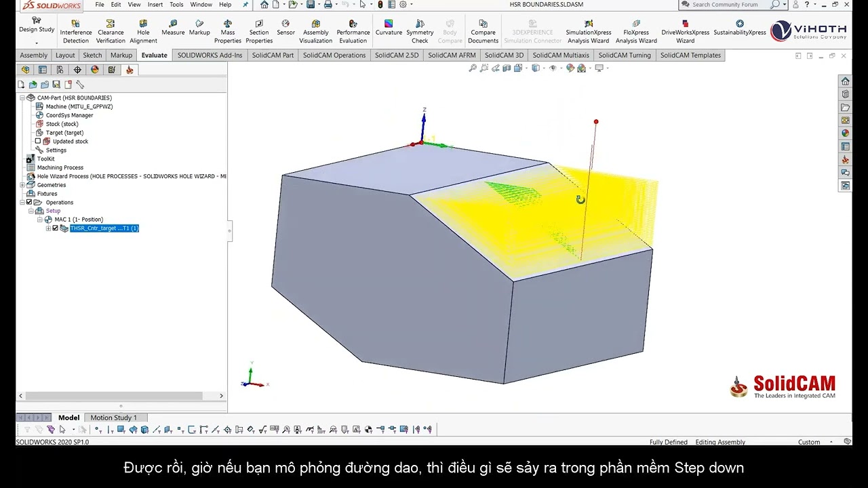Select Target (target) in the tree
The width and height of the screenshot is (868, 488).
point(60,133)
